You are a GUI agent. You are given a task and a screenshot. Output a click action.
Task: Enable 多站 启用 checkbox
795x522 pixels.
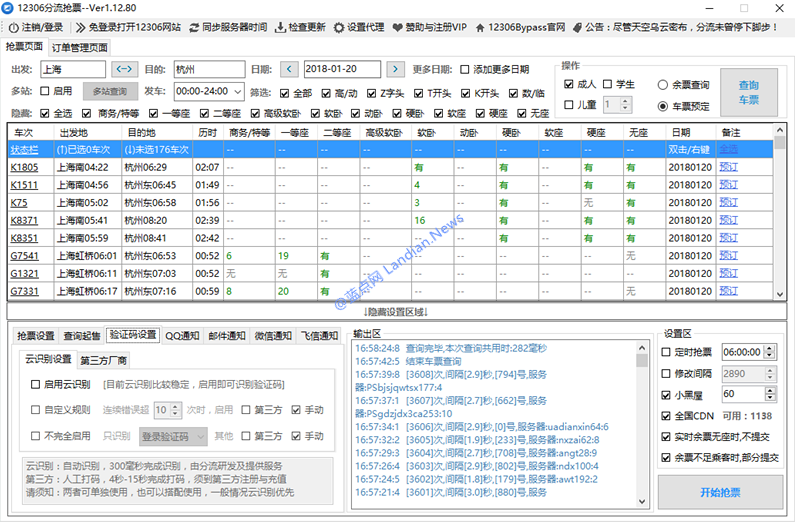pyautogui.click(x=45, y=91)
